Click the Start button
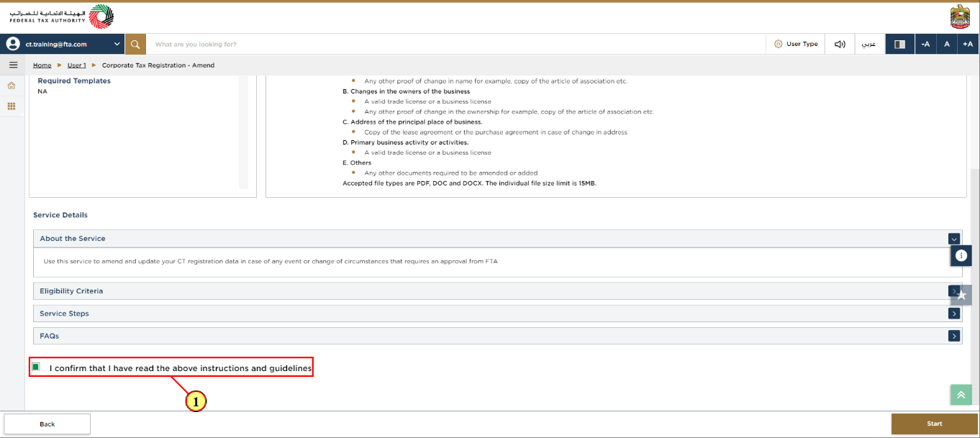Image resolution: width=980 pixels, height=438 pixels. coord(935,424)
